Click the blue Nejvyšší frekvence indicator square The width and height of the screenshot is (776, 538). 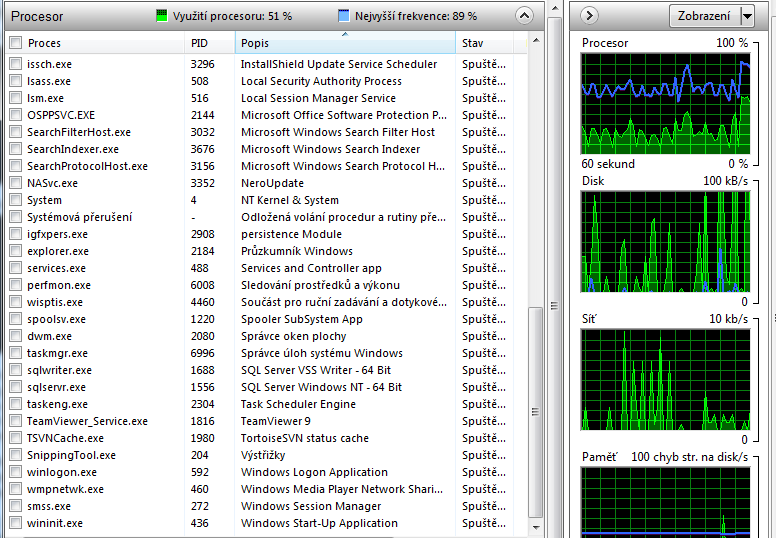344,16
